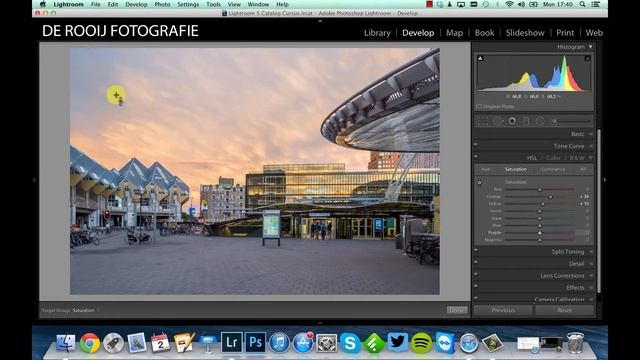Open the Photo menu in menu bar
This screenshot has height=360, width=640.
click(162, 4)
